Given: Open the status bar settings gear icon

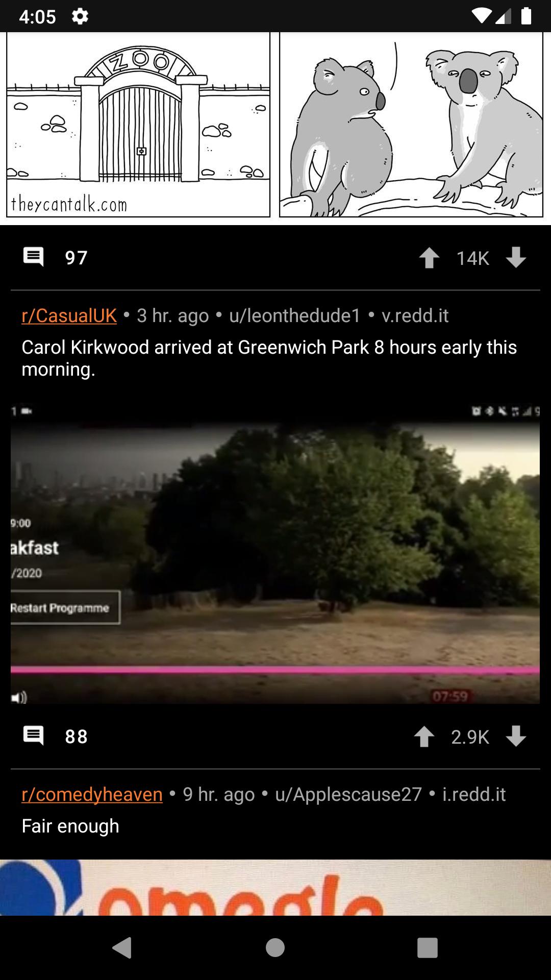Looking at the screenshot, I should pyautogui.click(x=80, y=16).
